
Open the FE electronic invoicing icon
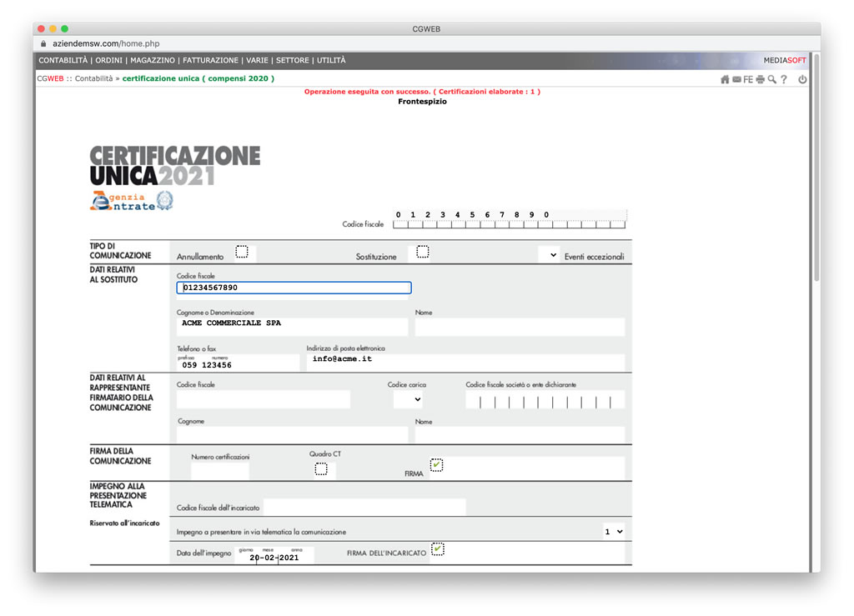point(748,79)
